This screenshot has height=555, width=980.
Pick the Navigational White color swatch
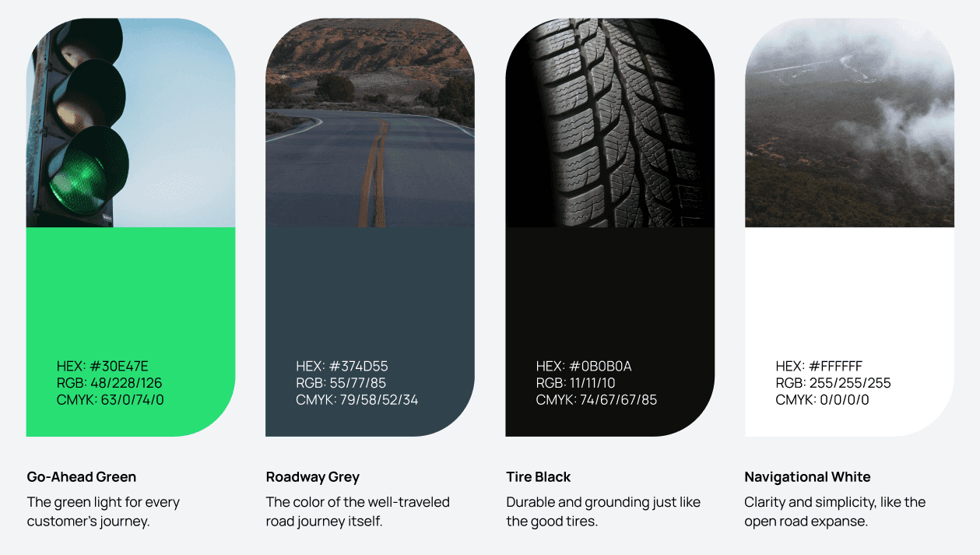[849, 332]
